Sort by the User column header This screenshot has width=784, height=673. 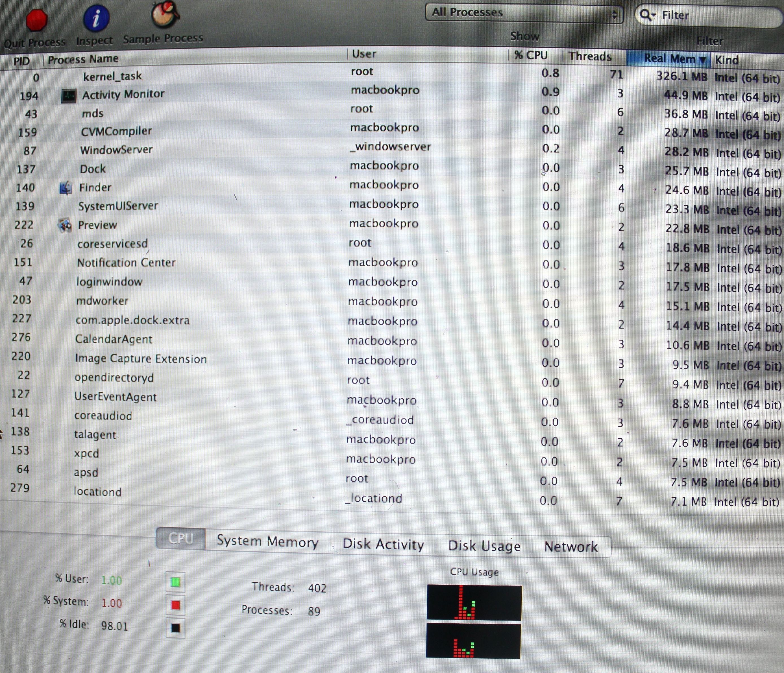(364, 54)
